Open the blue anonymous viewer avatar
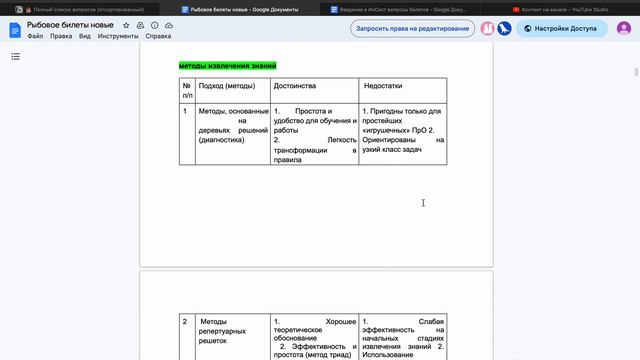 point(504,29)
